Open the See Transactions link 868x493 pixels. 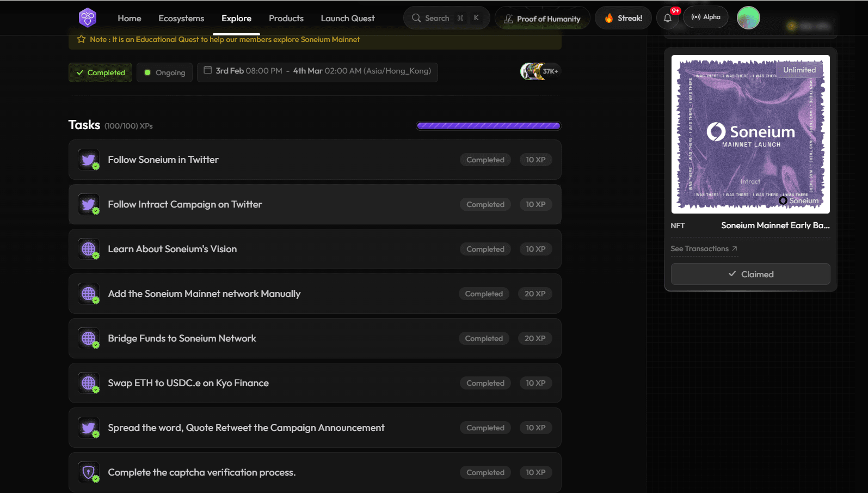click(704, 248)
